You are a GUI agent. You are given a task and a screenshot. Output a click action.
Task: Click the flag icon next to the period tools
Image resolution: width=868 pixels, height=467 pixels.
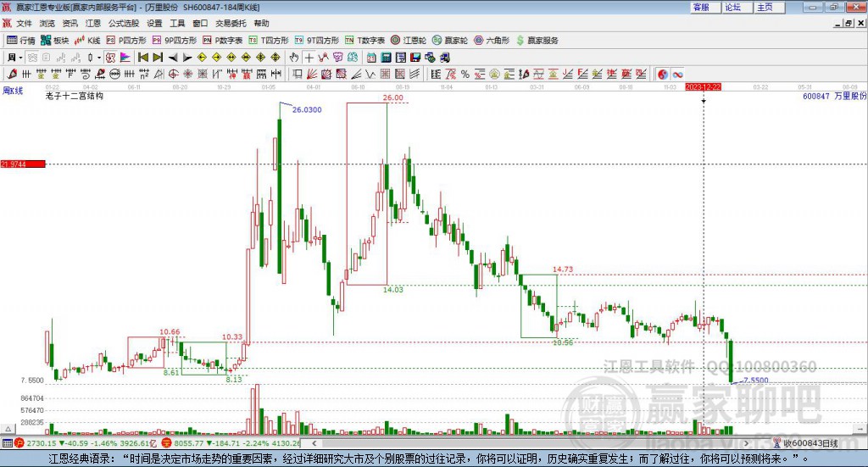pyautogui.click(x=125, y=58)
